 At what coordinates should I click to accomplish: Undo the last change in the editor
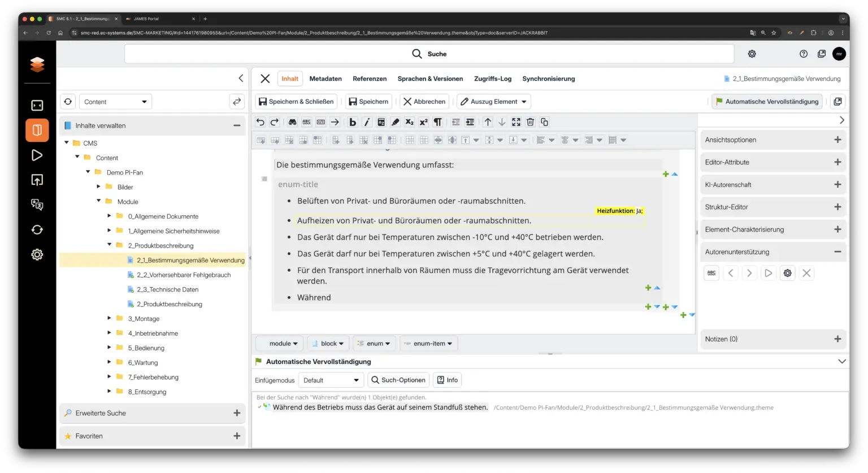pyautogui.click(x=259, y=121)
